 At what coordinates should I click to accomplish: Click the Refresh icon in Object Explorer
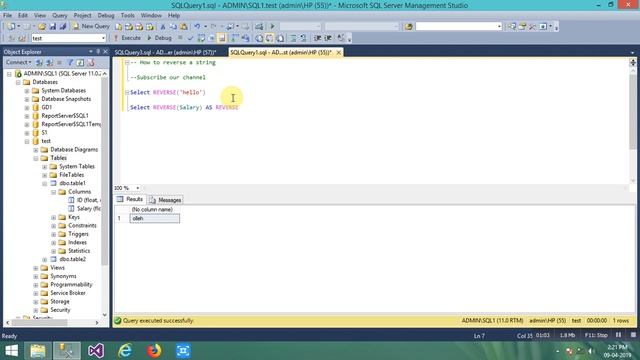tap(80, 62)
